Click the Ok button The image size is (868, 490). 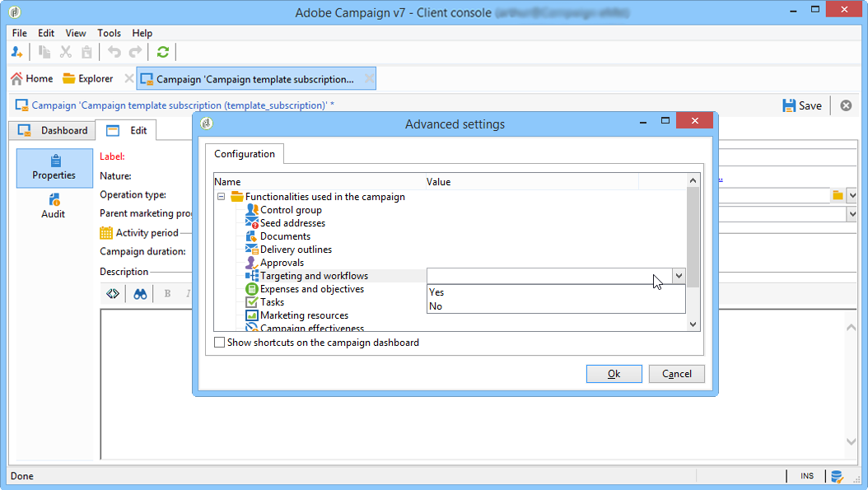coord(614,374)
